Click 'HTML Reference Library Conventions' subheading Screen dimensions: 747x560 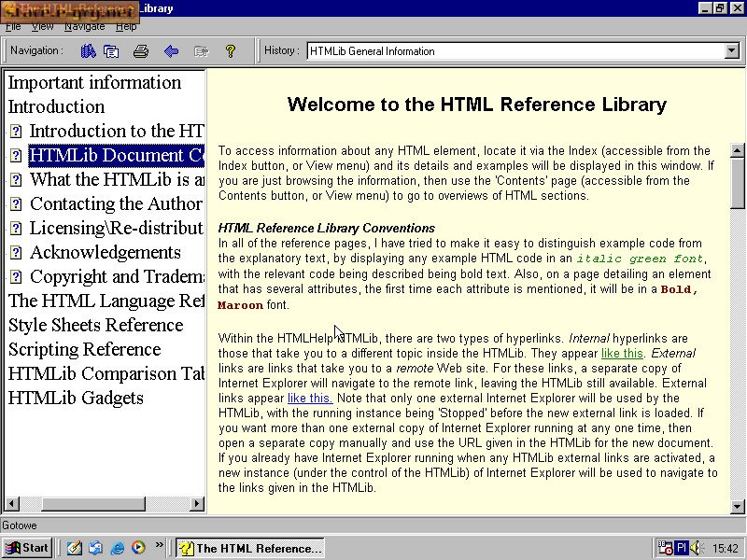[x=326, y=228]
